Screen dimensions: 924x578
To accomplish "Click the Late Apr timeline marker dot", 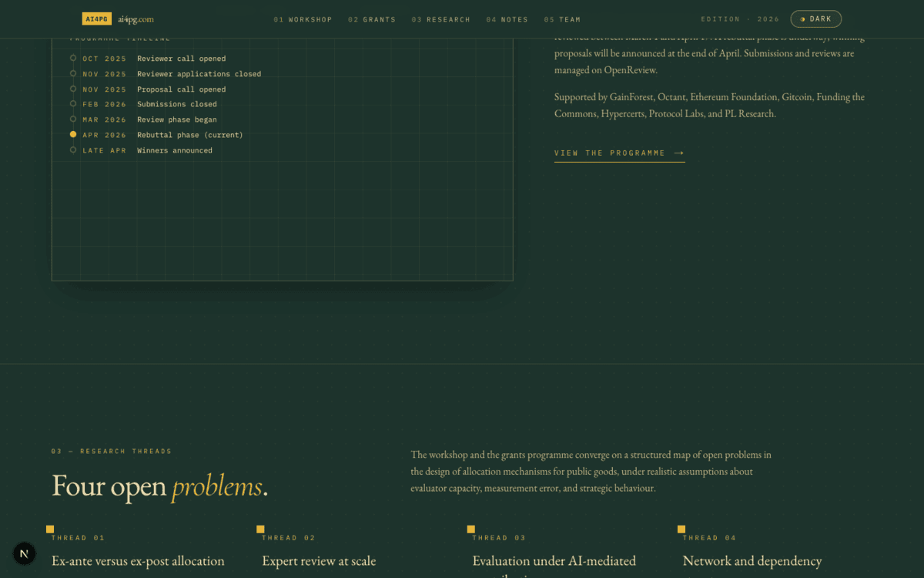I will click(73, 150).
